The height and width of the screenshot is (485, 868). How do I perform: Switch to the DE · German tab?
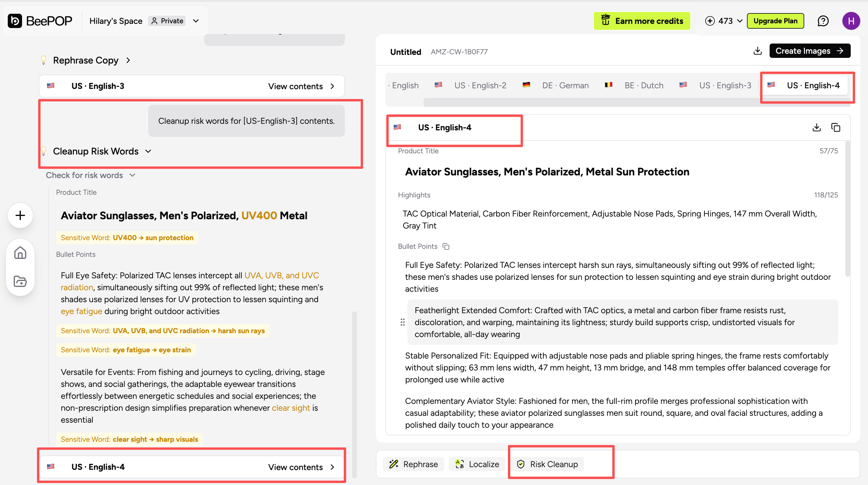click(x=555, y=85)
